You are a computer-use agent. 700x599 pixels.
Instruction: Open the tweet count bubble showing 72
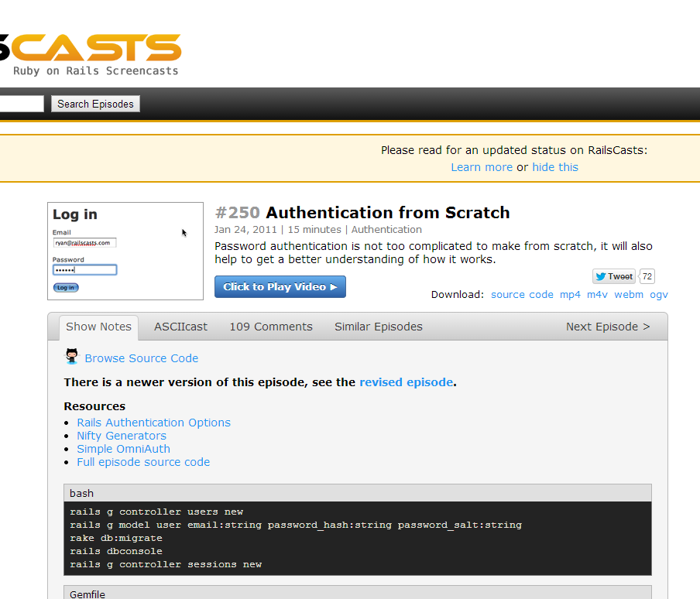[647, 276]
